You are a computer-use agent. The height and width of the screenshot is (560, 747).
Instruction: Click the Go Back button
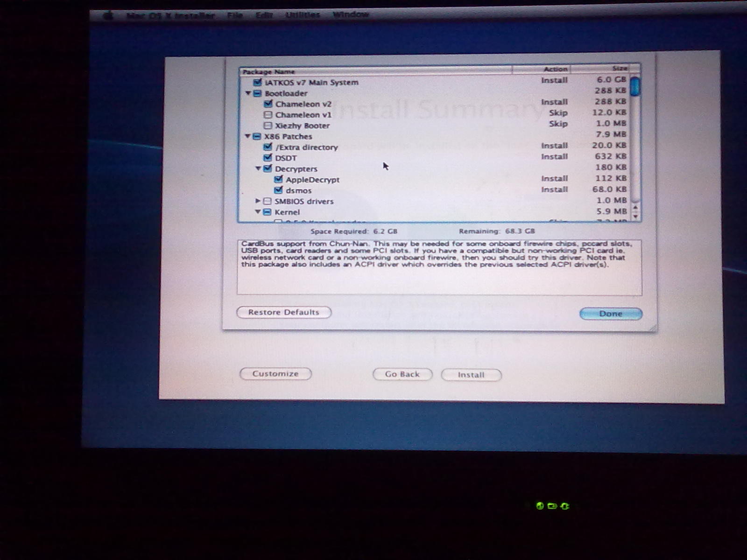pyautogui.click(x=402, y=374)
